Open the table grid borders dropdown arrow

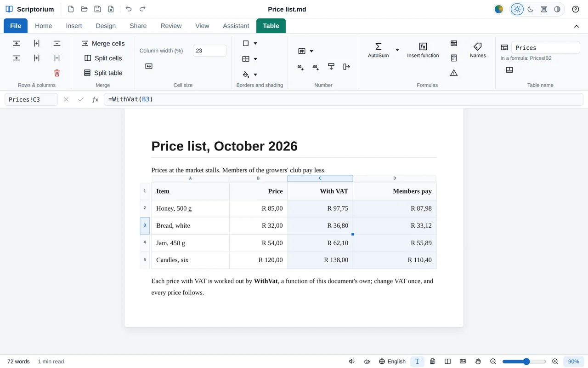point(255,59)
